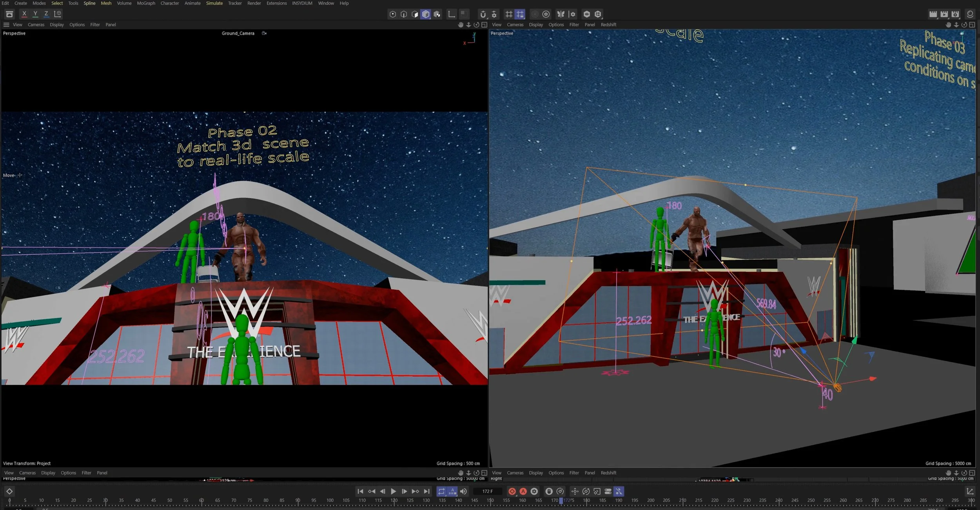
Task: Open left viewport hamburger menu
Action: click(6, 25)
